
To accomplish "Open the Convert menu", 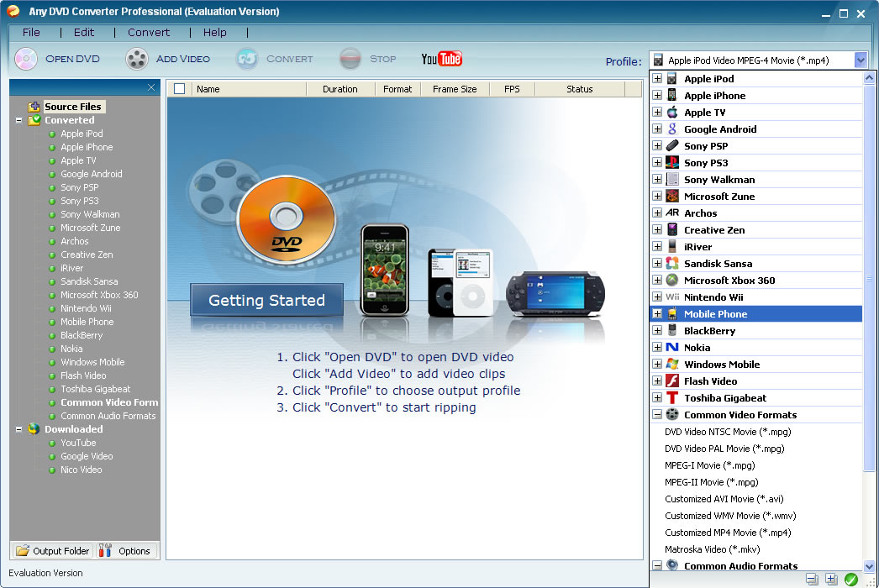I will point(149,33).
